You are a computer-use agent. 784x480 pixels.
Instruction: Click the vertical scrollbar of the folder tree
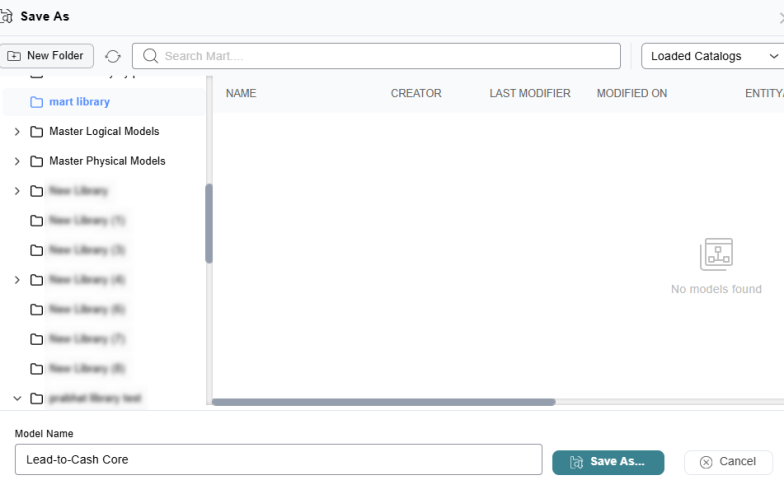click(209, 224)
